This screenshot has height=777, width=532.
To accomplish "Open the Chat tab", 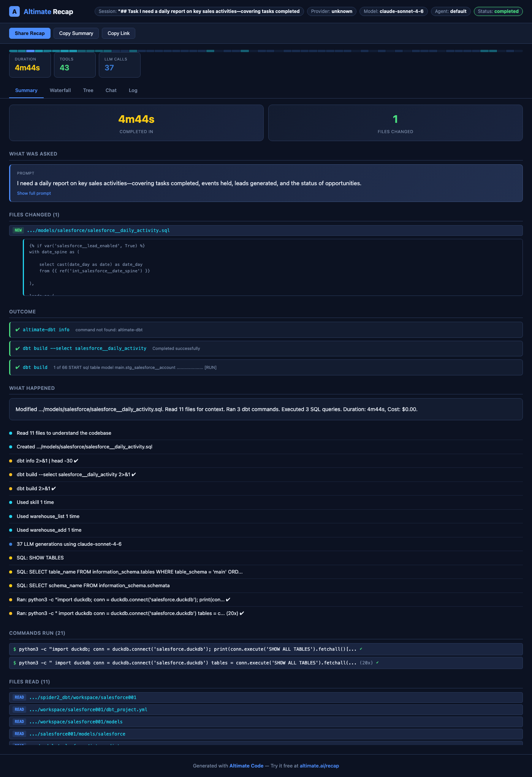I will click(x=111, y=91).
